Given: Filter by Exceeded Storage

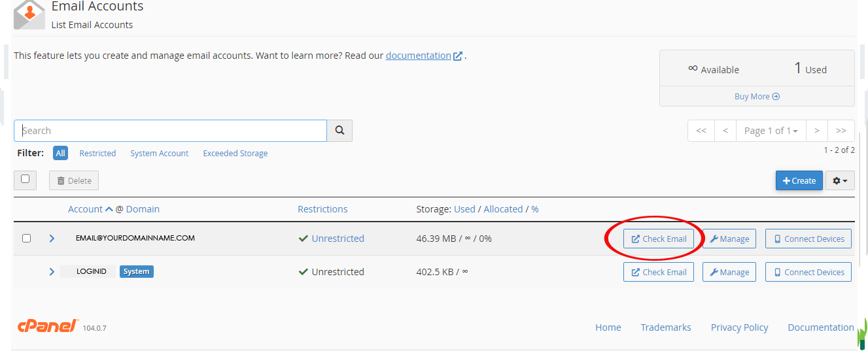Looking at the screenshot, I should (235, 154).
